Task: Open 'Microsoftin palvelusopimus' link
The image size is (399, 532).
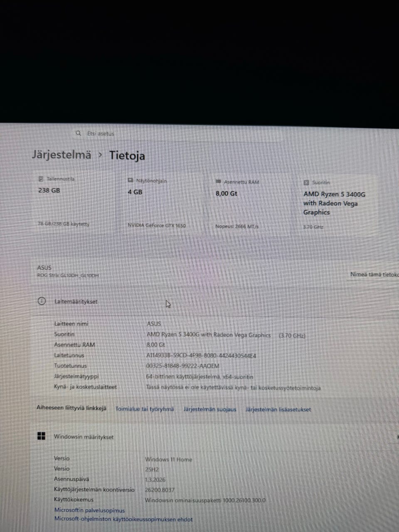Action: [x=89, y=510]
